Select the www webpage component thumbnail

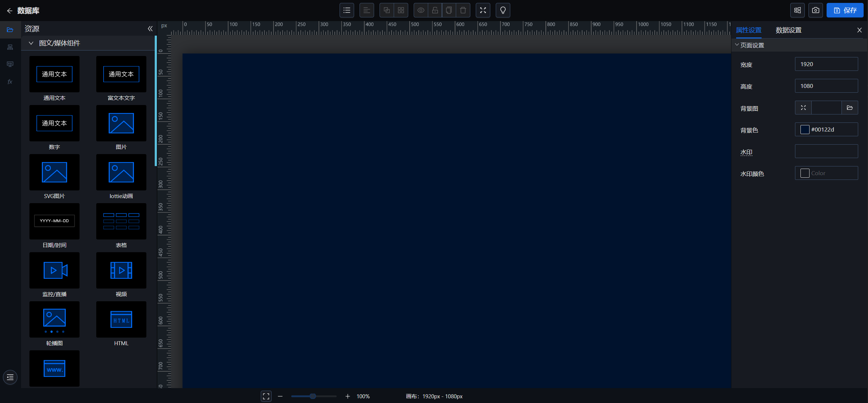(x=54, y=368)
